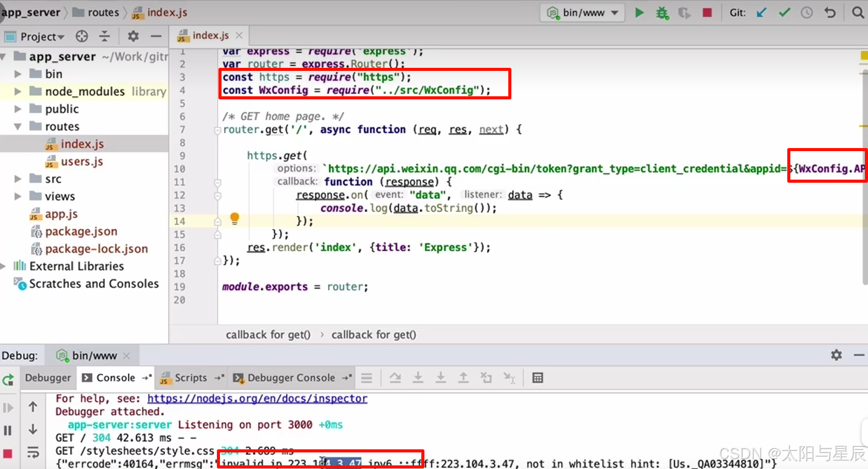Hide the Project tool window

click(156, 36)
